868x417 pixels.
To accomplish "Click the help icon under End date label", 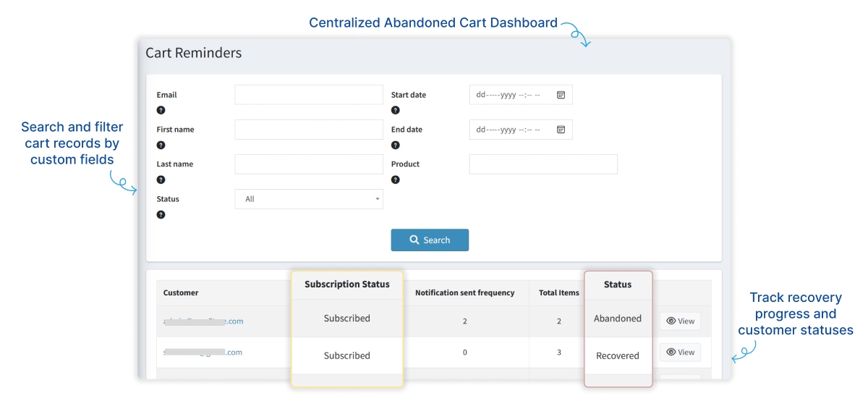I will (x=395, y=145).
